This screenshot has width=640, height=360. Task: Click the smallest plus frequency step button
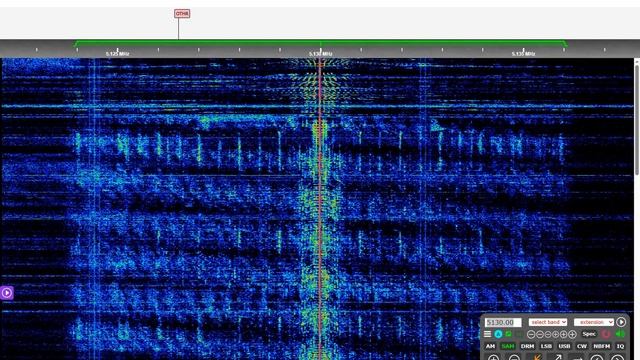click(x=556, y=334)
